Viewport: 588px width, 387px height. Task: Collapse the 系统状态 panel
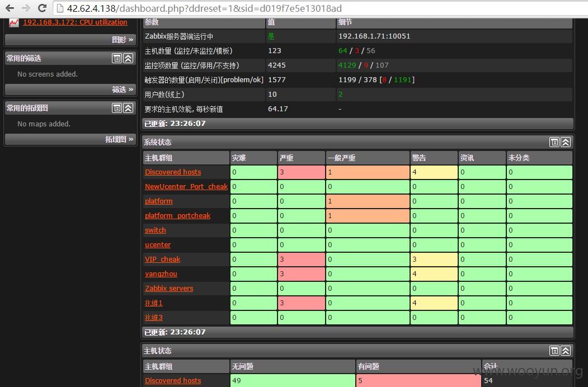(566, 142)
